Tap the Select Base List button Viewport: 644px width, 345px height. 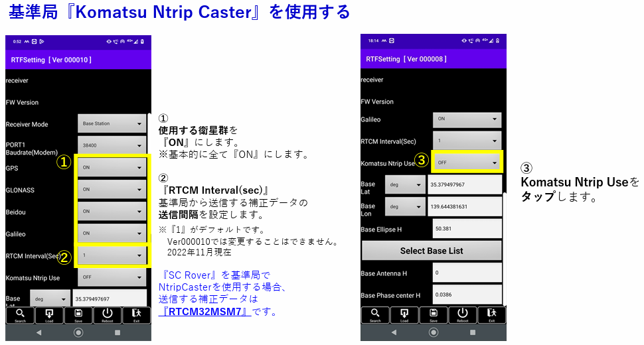coord(432,251)
